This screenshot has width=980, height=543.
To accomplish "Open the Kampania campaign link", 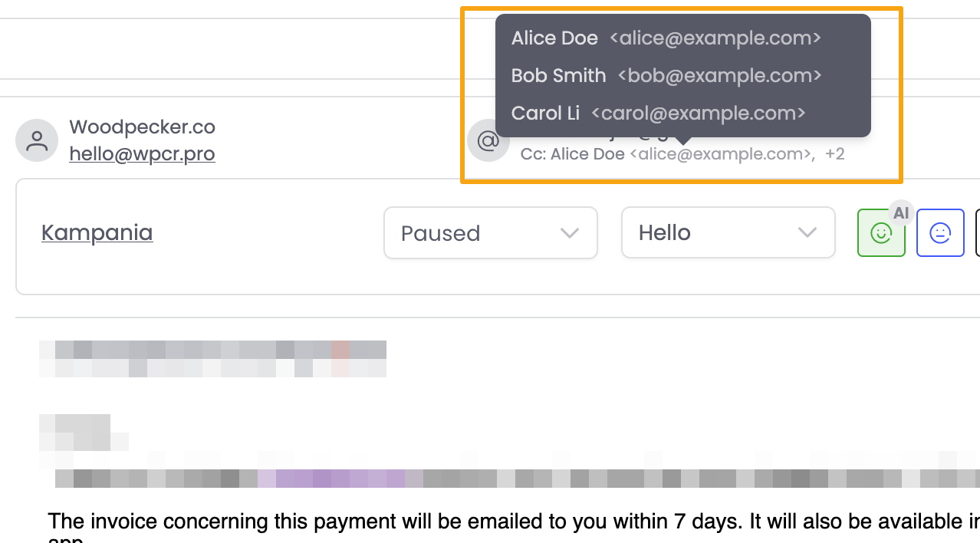I will pyautogui.click(x=97, y=232).
